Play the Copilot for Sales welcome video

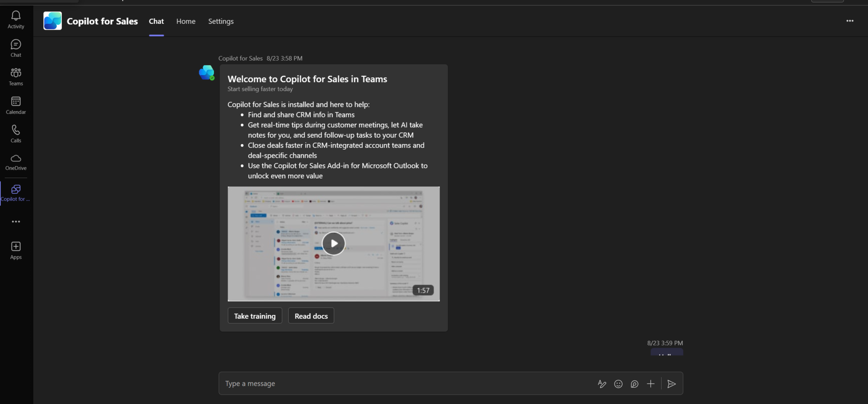coord(333,243)
